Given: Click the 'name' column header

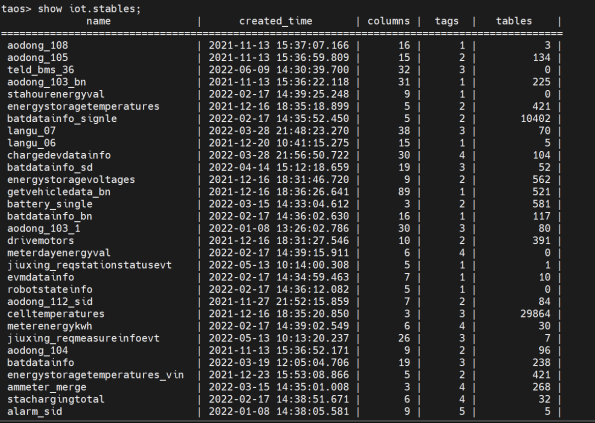Looking at the screenshot, I should pos(98,21).
